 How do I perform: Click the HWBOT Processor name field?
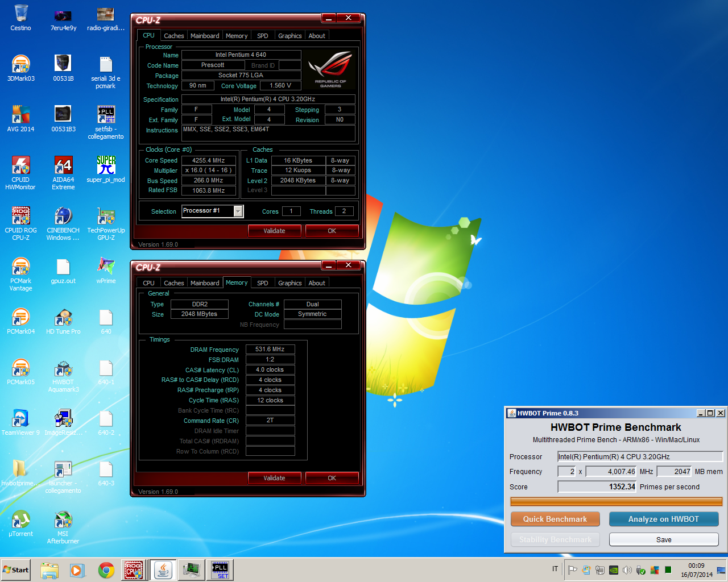[x=640, y=456]
